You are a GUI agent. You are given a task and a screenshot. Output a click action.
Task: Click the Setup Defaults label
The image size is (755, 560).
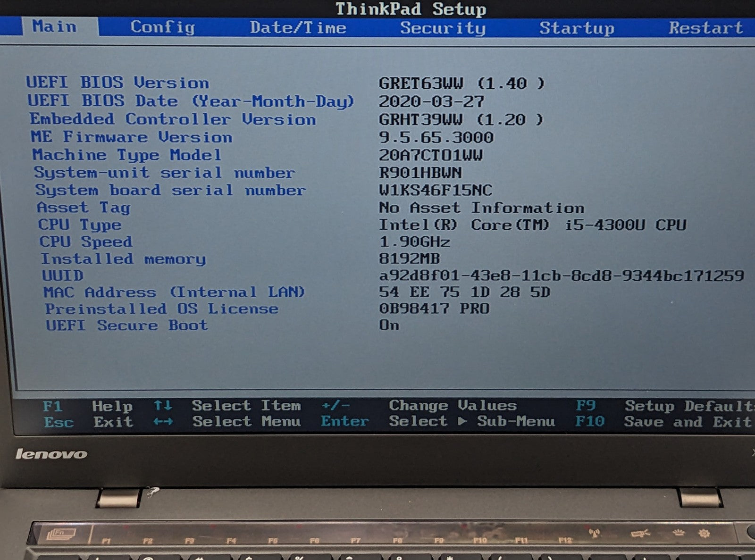(x=689, y=406)
